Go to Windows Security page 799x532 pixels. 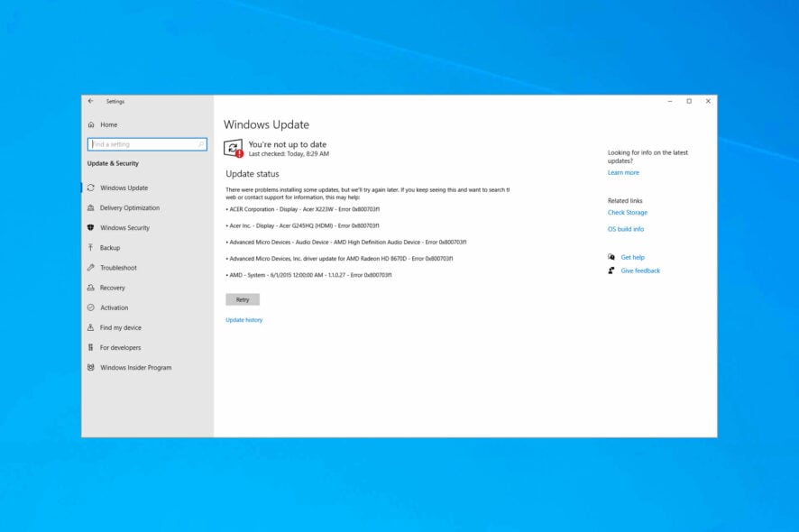tap(124, 227)
